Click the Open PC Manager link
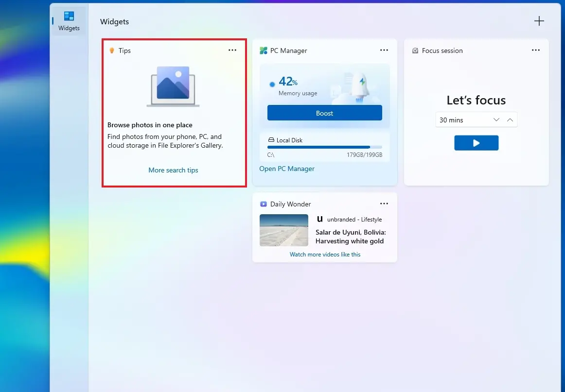 click(287, 169)
